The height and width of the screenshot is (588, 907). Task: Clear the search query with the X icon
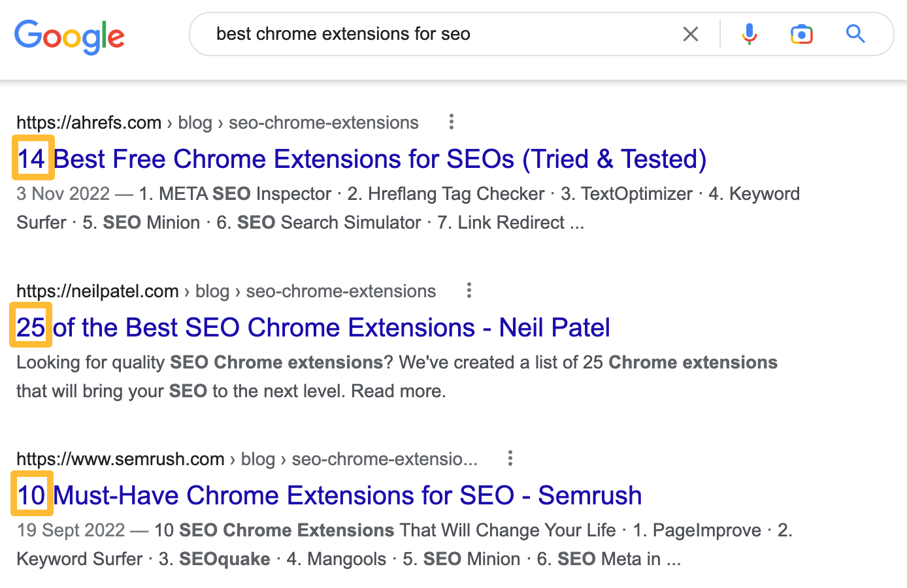click(x=691, y=33)
